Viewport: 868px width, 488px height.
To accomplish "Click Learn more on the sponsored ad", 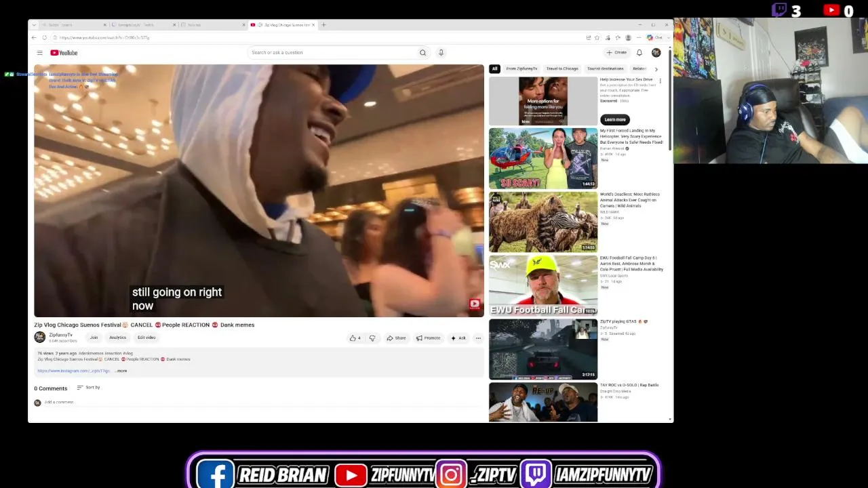I will pos(615,120).
